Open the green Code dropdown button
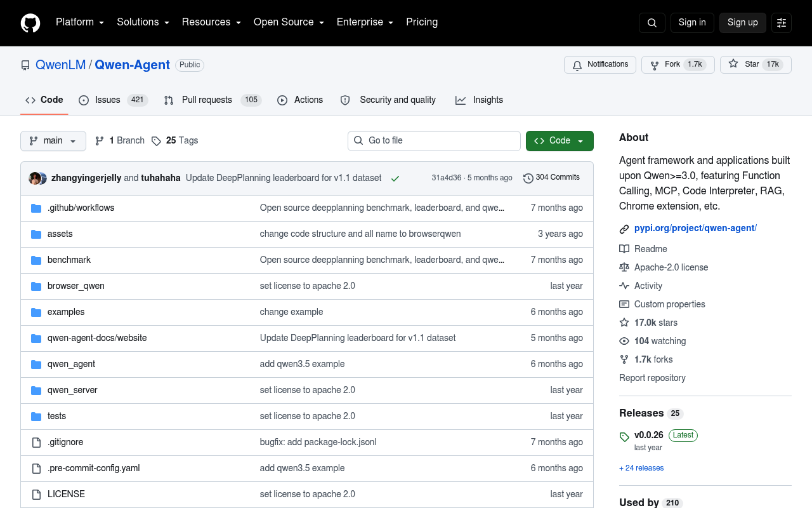 [560, 141]
